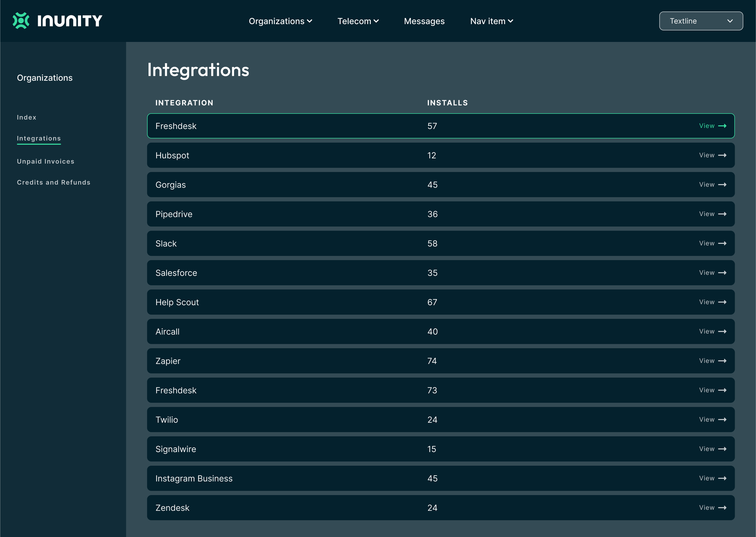This screenshot has width=756, height=537.
Task: Click the arrow icon in Help Scout row
Action: click(x=722, y=302)
